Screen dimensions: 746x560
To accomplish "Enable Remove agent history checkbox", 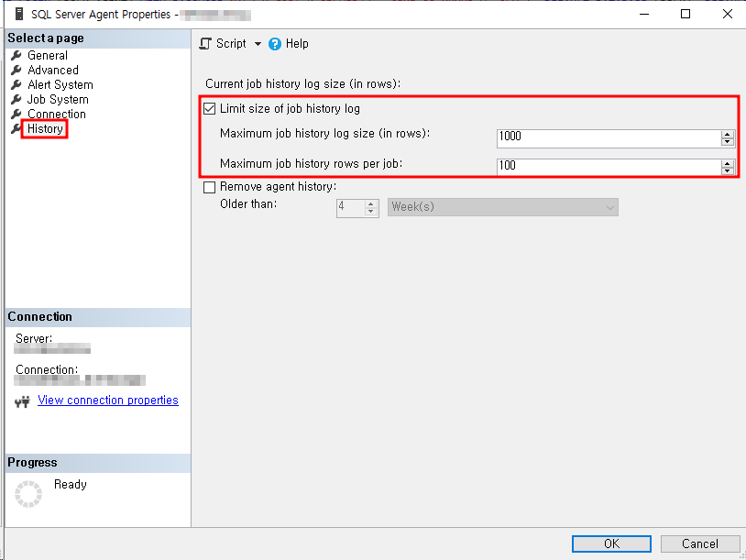I will click(x=209, y=187).
